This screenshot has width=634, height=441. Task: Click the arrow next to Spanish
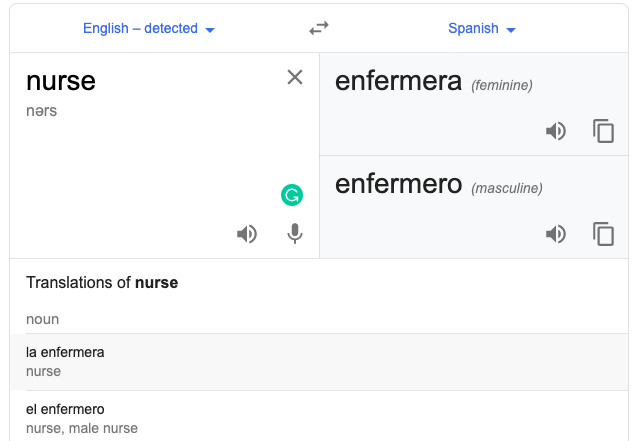coord(511,30)
